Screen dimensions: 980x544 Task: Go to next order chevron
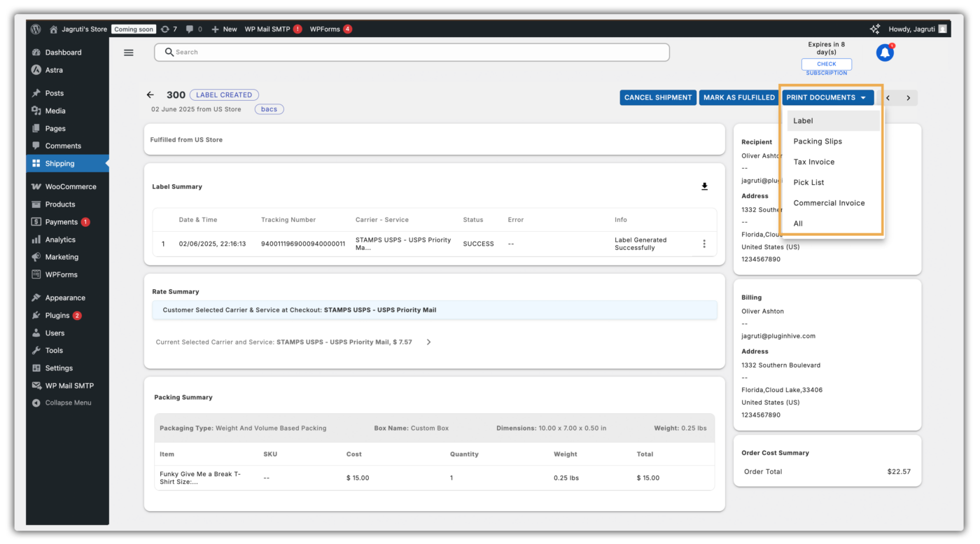(909, 98)
